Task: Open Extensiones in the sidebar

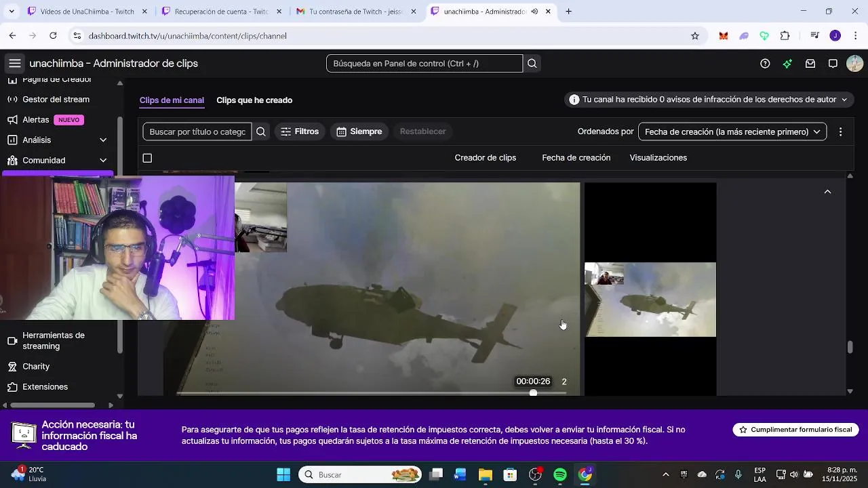Action: tap(45, 387)
